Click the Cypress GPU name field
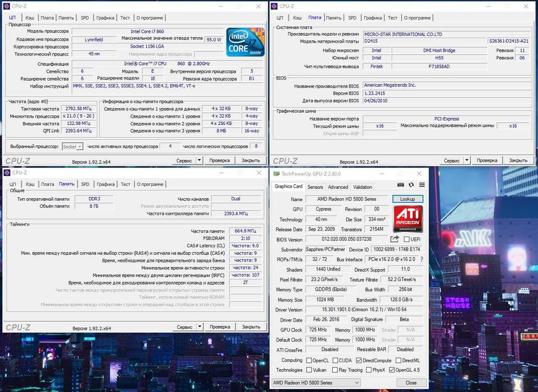 point(323,209)
